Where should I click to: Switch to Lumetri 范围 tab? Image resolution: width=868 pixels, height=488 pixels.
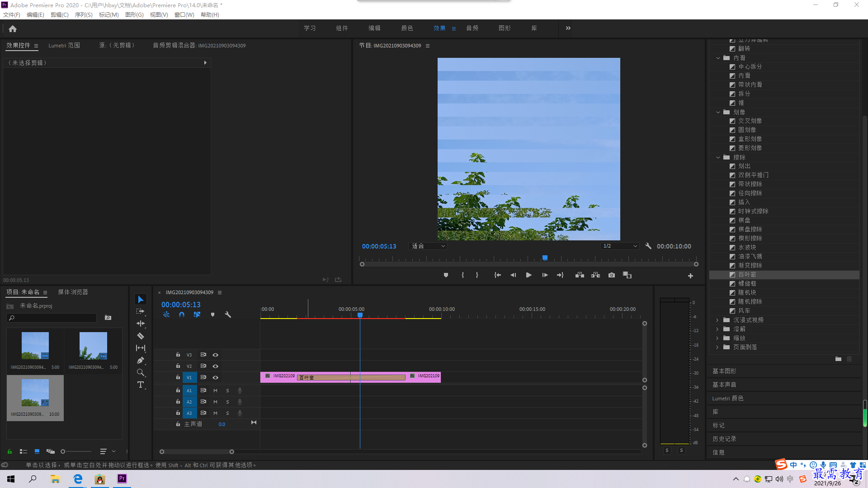pyautogui.click(x=64, y=46)
